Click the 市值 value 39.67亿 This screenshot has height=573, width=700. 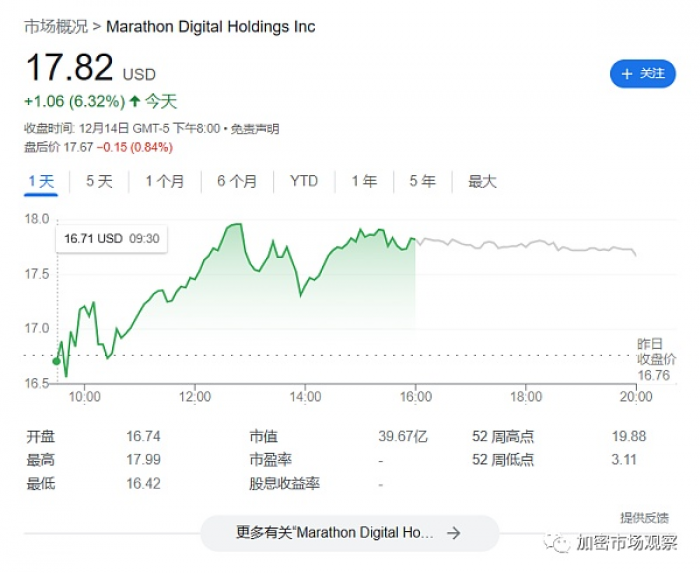coord(403,436)
